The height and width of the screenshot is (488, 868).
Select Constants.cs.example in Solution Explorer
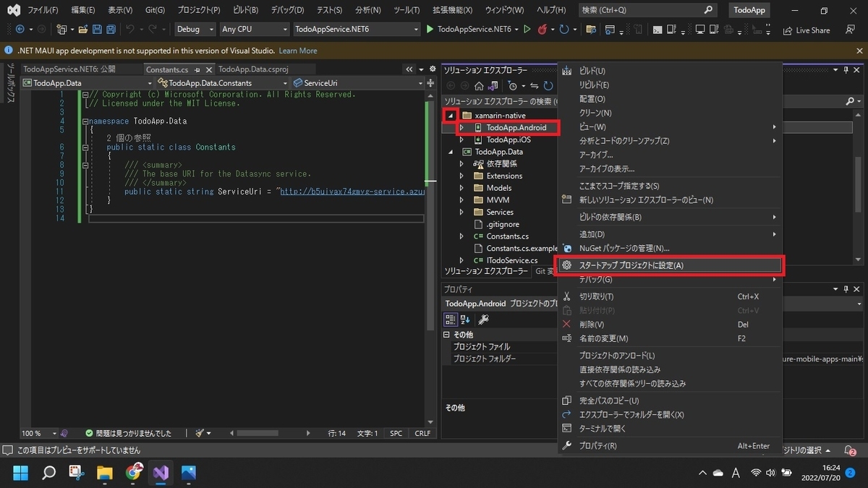coord(522,248)
